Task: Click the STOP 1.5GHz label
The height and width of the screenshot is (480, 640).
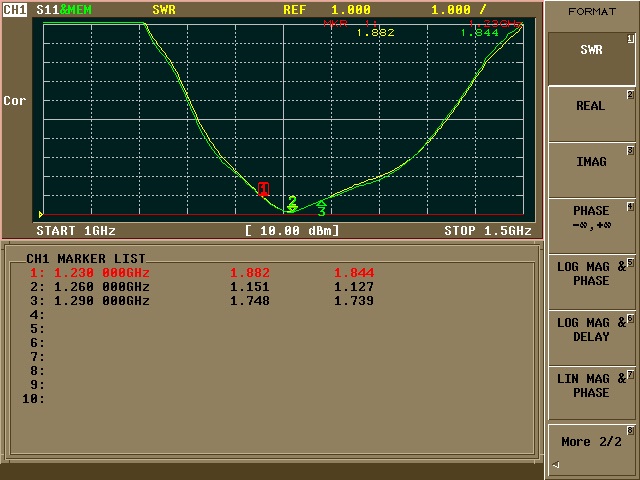Action: (488, 231)
